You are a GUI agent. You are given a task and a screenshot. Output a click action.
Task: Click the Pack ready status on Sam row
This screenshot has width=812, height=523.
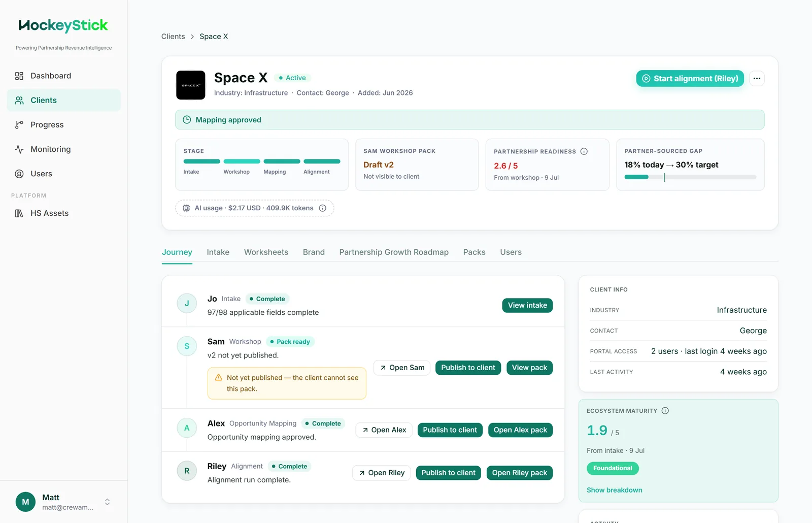pyautogui.click(x=290, y=342)
